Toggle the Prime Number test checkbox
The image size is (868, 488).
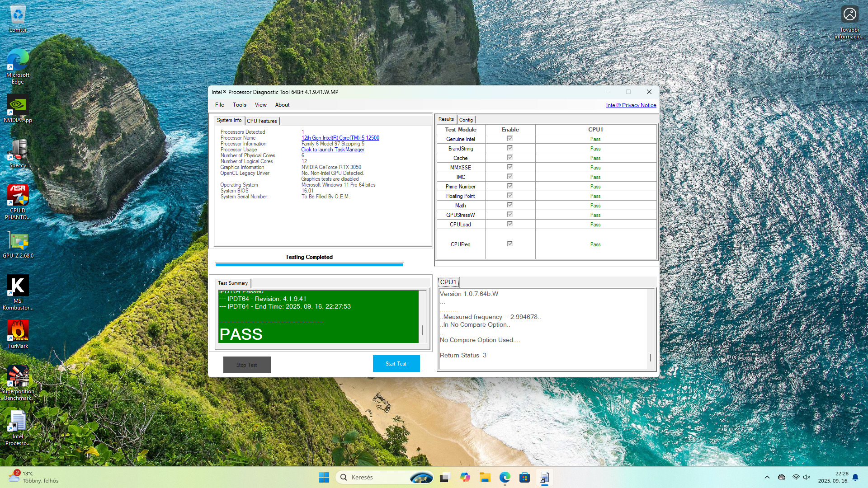tap(509, 186)
